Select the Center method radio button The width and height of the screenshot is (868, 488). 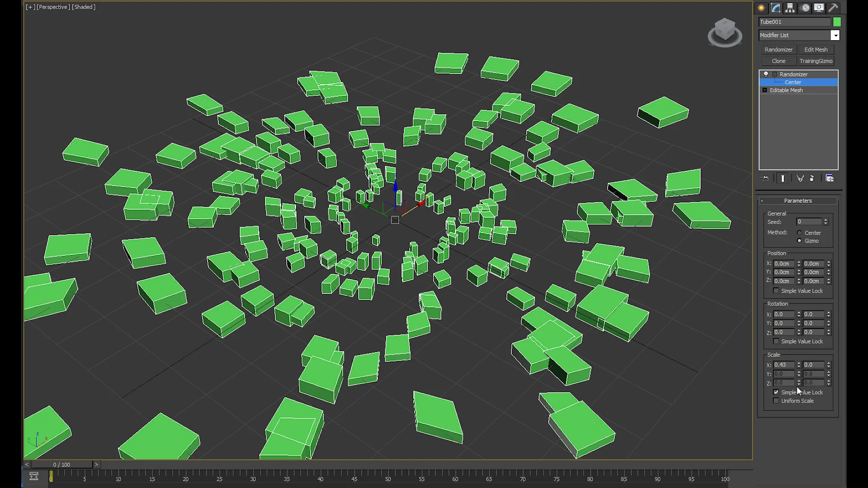click(x=799, y=233)
